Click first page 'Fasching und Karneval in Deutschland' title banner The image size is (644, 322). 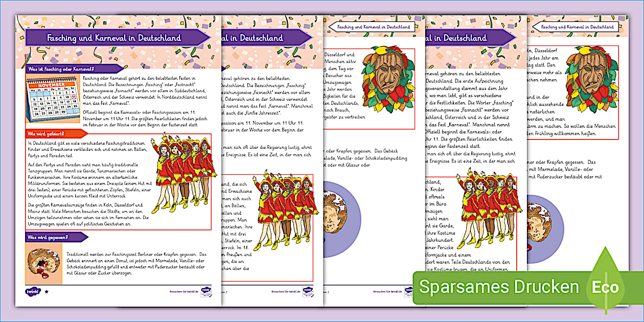118,38
